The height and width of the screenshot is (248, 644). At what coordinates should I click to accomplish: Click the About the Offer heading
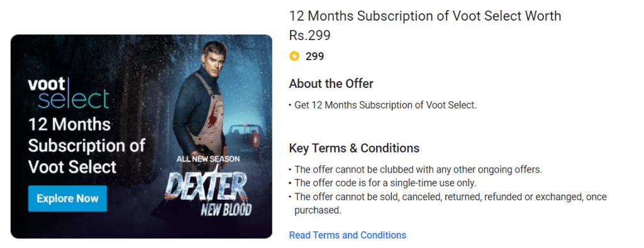pos(331,84)
